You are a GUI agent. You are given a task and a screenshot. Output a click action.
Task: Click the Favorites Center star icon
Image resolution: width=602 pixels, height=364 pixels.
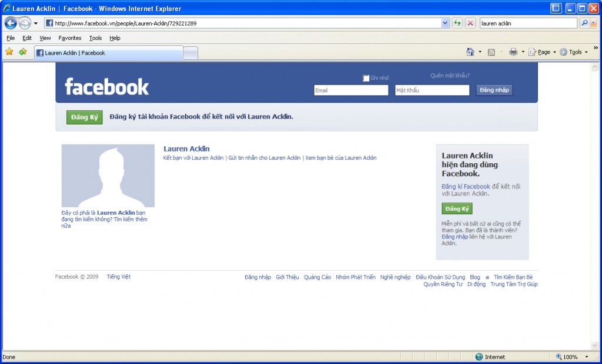(x=9, y=52)
